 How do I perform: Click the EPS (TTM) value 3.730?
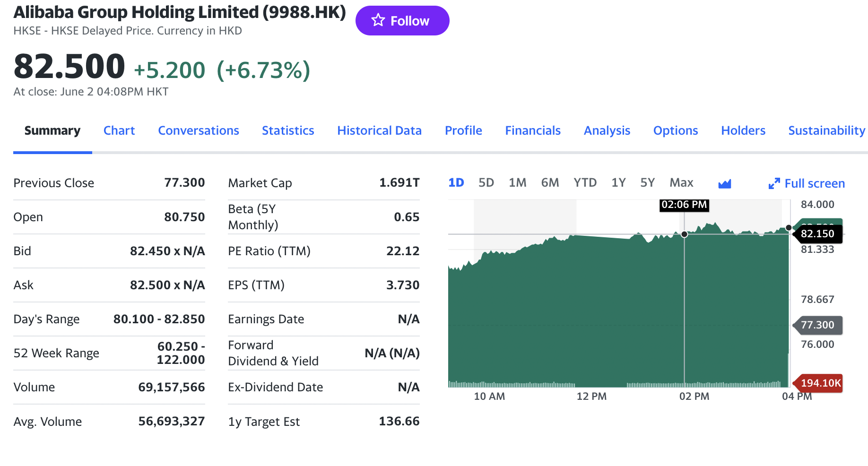(403, 285)
